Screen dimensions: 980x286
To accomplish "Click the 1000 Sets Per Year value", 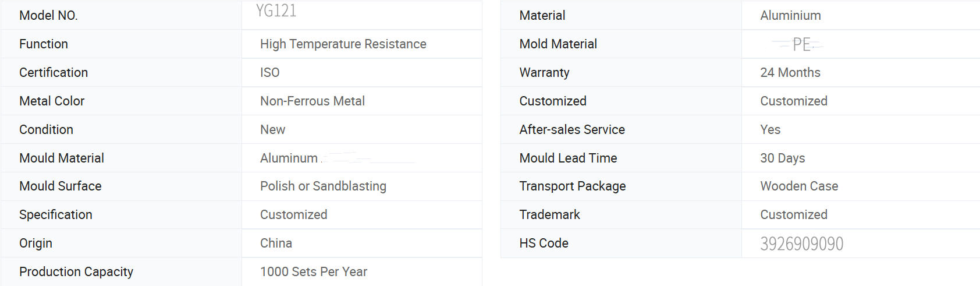I will (314, 271).
